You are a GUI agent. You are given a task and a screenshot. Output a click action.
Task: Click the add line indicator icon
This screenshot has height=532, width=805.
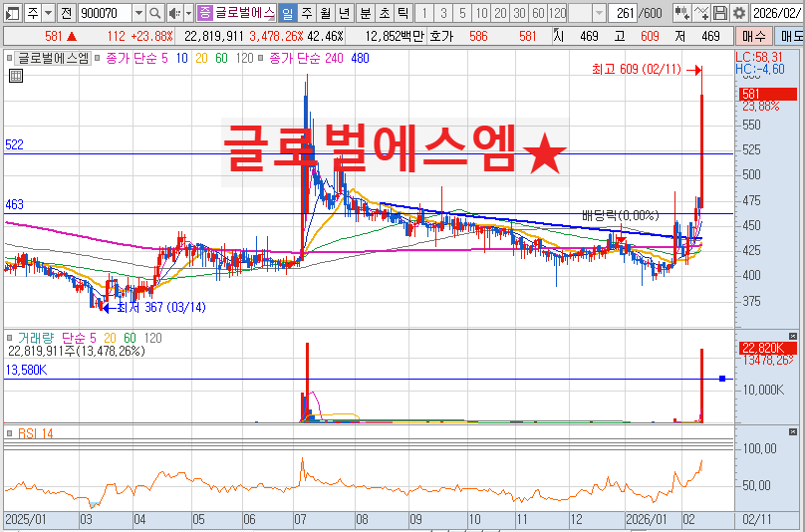pyautogui.click(x=700, y=13)
